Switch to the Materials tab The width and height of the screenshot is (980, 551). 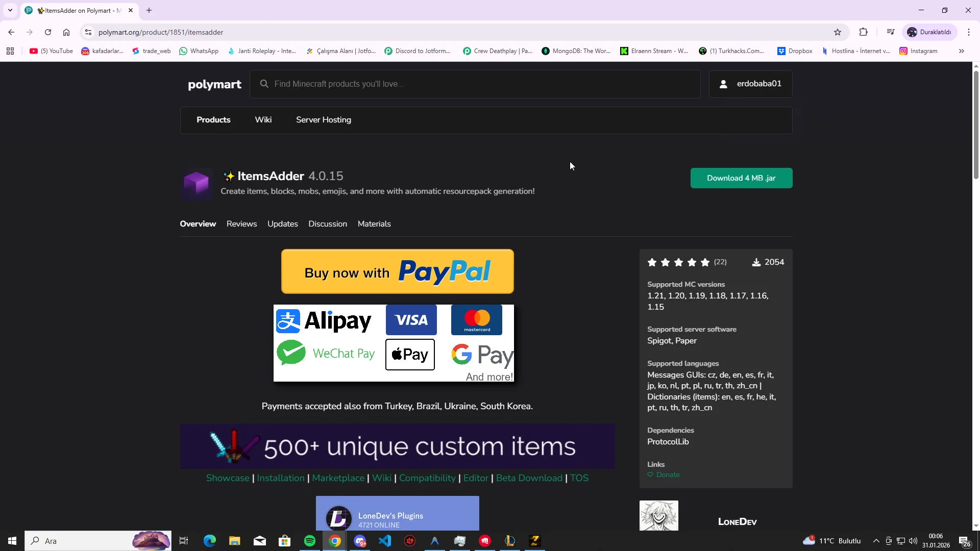[x=374, y=224]
